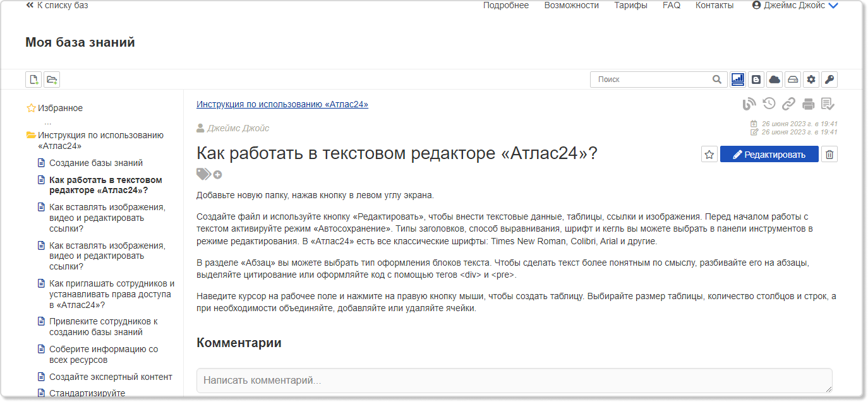Print the article via printer icon

808,104
